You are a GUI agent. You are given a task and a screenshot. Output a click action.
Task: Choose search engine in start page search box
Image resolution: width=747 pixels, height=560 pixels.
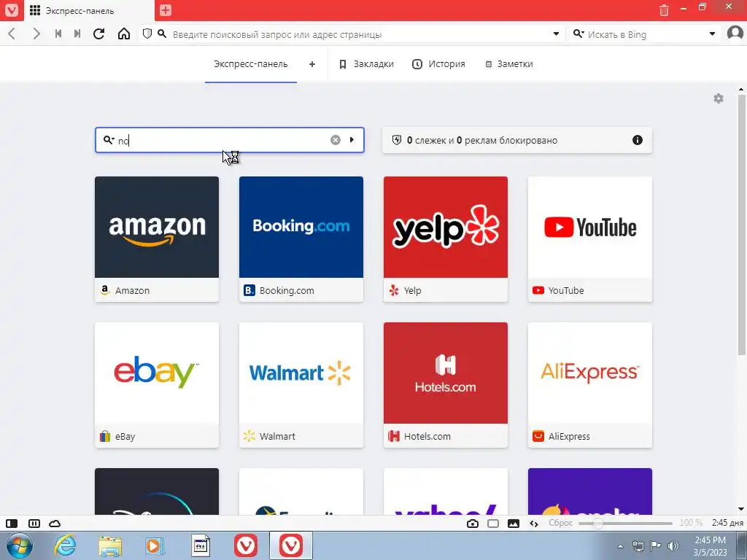tap(109, 140)
